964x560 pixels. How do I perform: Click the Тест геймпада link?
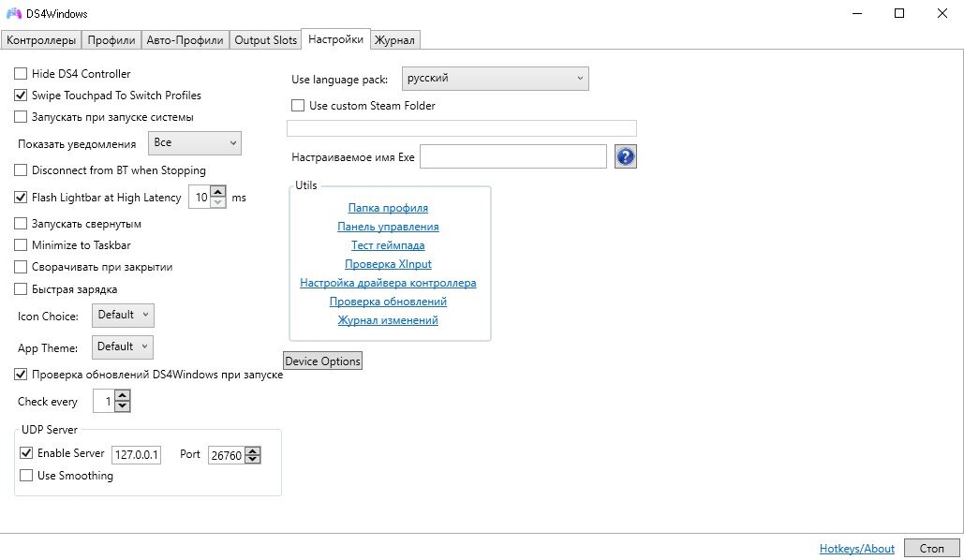coord(388,245)
